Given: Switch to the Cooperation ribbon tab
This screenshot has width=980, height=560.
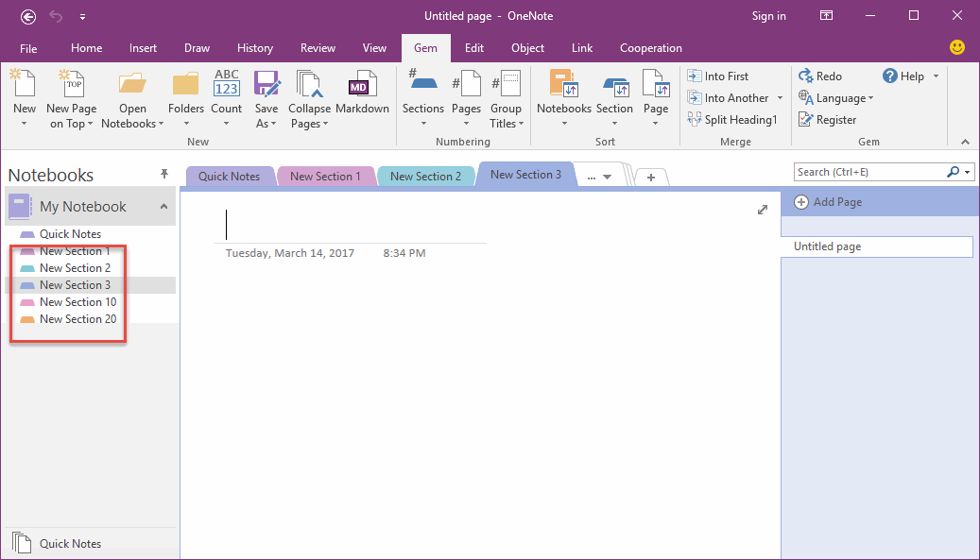Looking at the screenshot, I should pos(650,48).
